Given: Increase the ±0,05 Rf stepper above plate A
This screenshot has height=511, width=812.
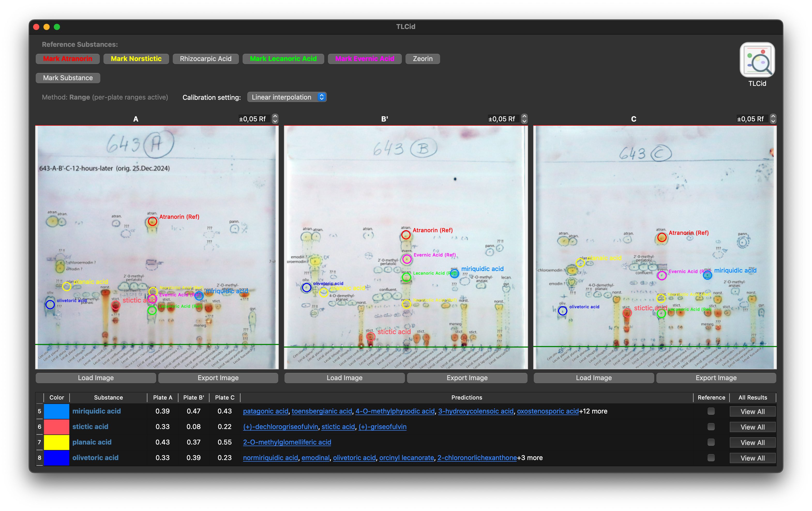Looking at the screenshot, I should click(x=275, y=116).
